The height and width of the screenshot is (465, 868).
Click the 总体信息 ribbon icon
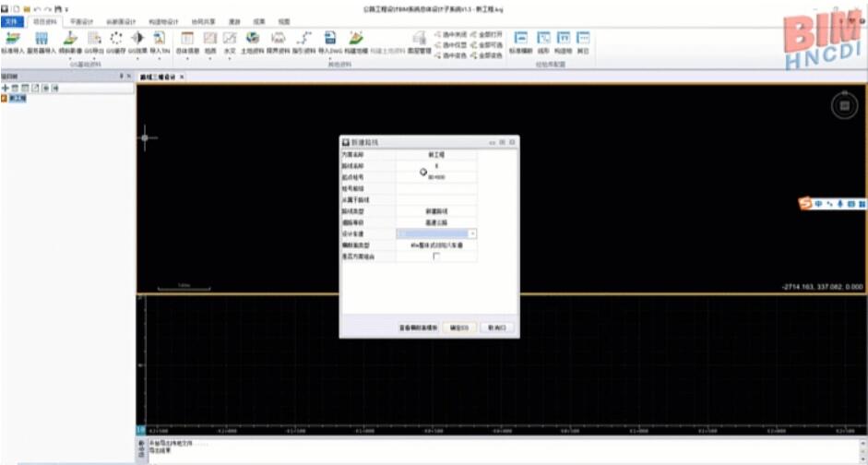187,41
